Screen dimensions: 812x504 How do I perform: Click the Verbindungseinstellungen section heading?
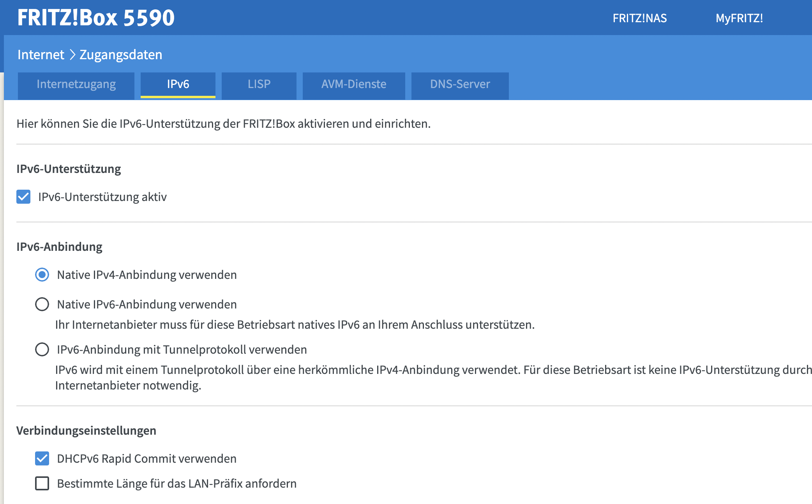(86, 431)
